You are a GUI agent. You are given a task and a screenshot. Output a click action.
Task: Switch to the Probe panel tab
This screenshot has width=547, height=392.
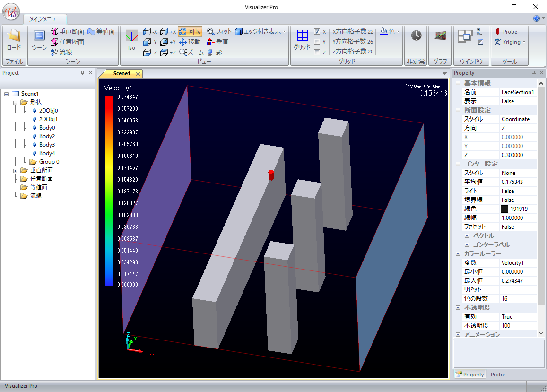click(x=497, y=375)
